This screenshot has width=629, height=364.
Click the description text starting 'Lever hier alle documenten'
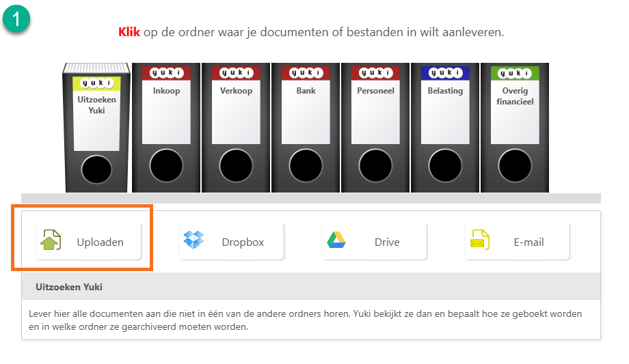[x=306, y=320]
